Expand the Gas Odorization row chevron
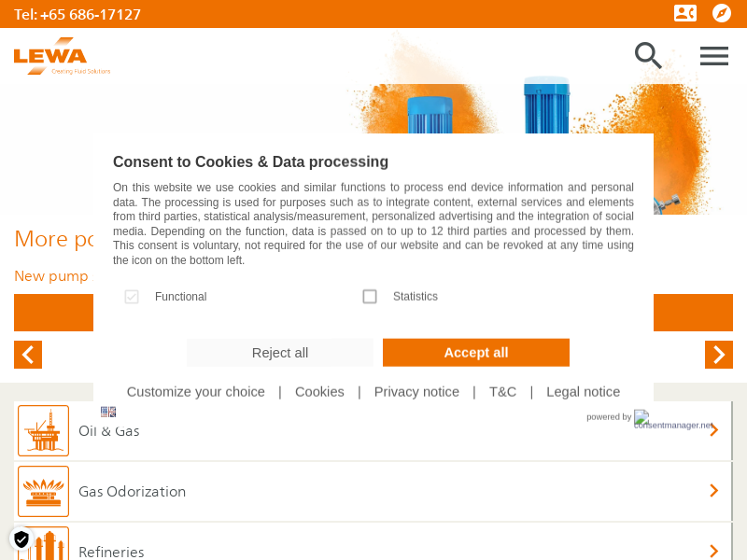747x560 pixels. pyautogui.click(x=713, y=491)
